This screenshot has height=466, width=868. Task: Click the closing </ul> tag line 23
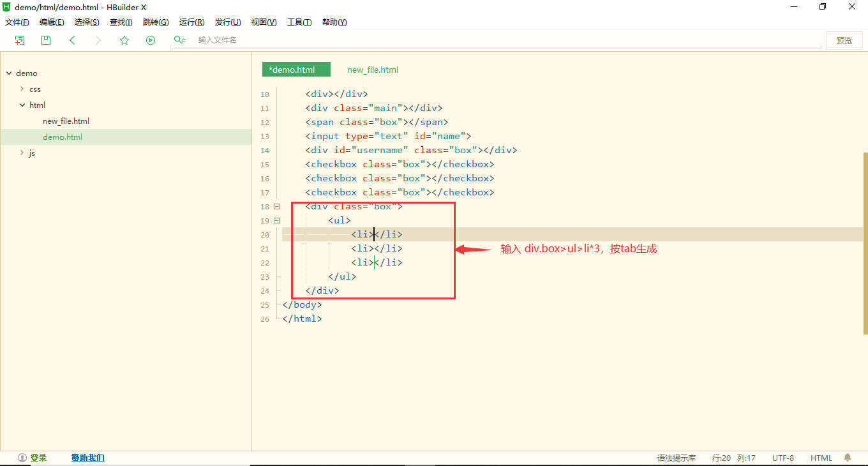pos(342,276)
